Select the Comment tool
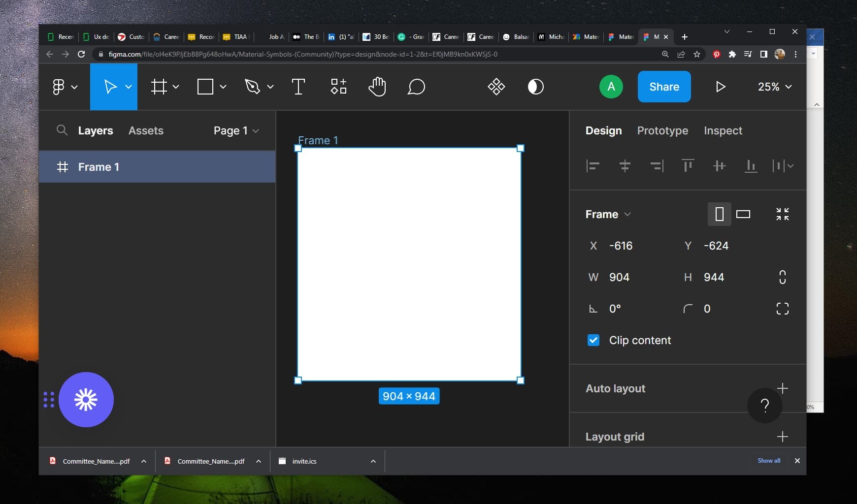This screenshot has height=504, width=857. coord(416,87)
